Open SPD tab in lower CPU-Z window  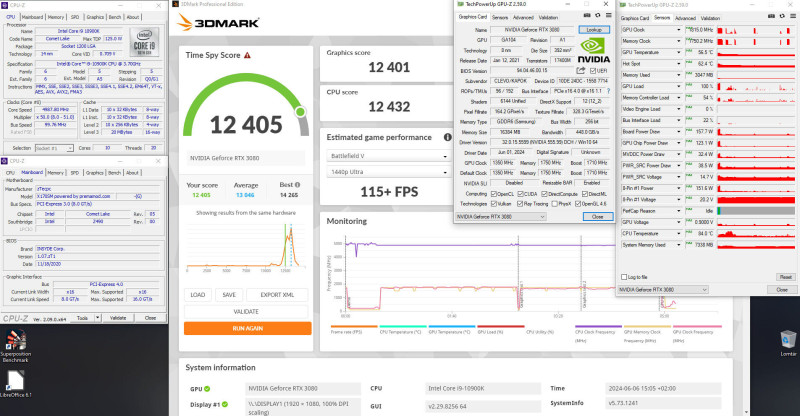[75, 173]
